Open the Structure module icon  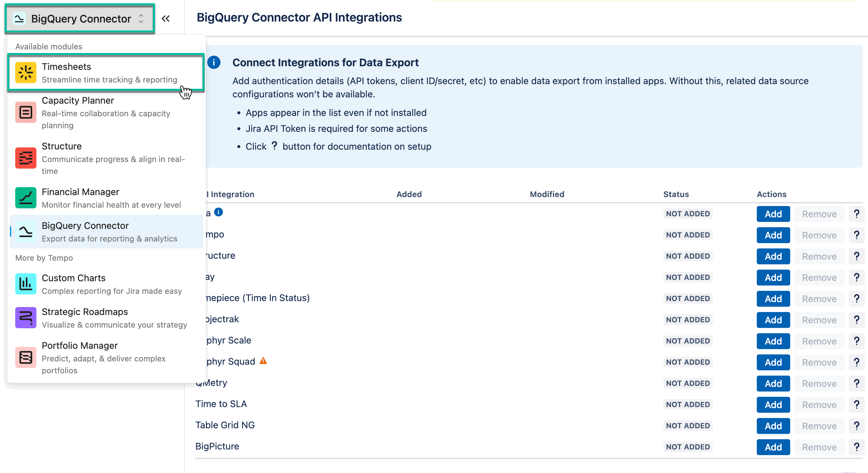pos(25,158)
